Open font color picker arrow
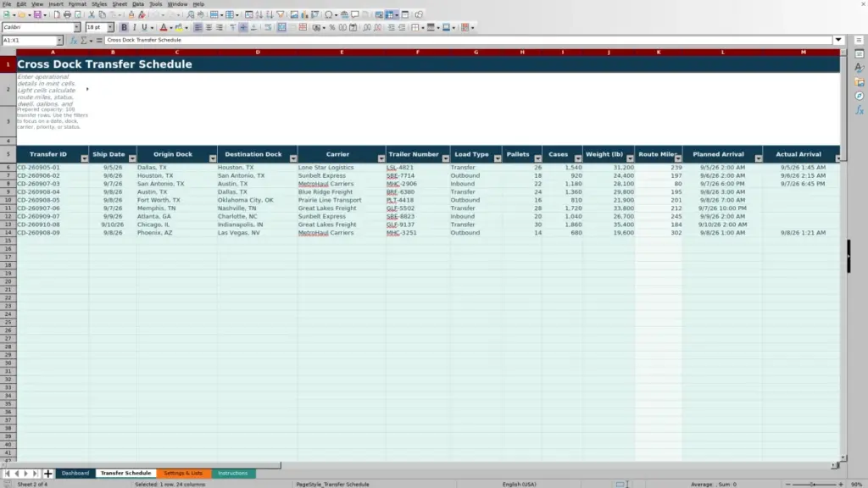The width and height of the screenshot is (868, 488). tap(171, 28)
